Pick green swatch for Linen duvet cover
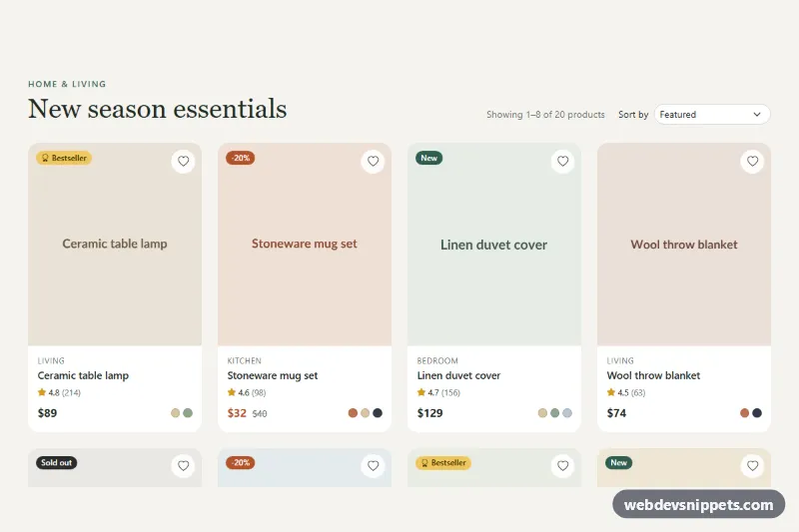 coord(555,413)
